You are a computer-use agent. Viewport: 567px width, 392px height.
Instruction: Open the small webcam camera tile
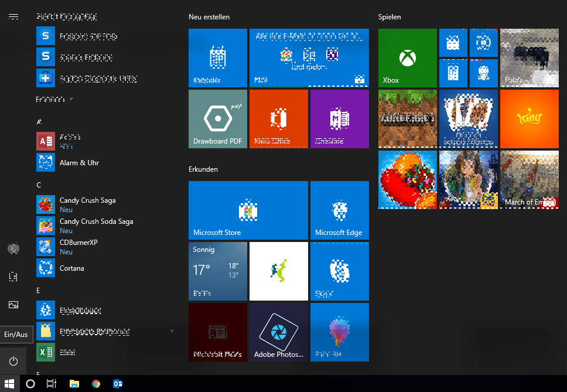coord(483,73)
